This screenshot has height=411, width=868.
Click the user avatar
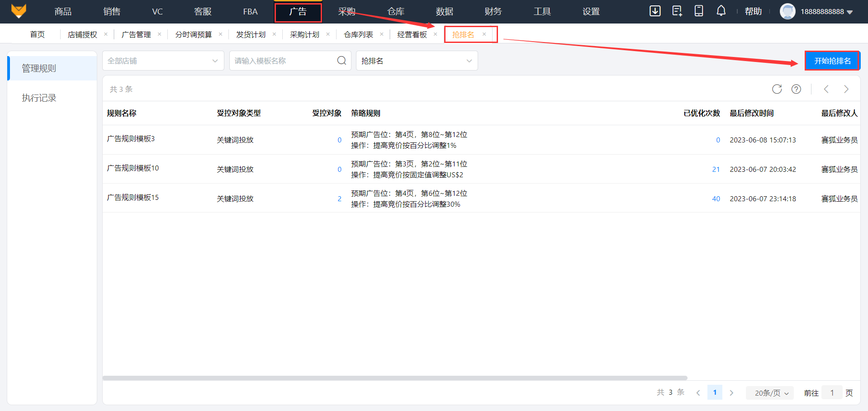[787, 11]
